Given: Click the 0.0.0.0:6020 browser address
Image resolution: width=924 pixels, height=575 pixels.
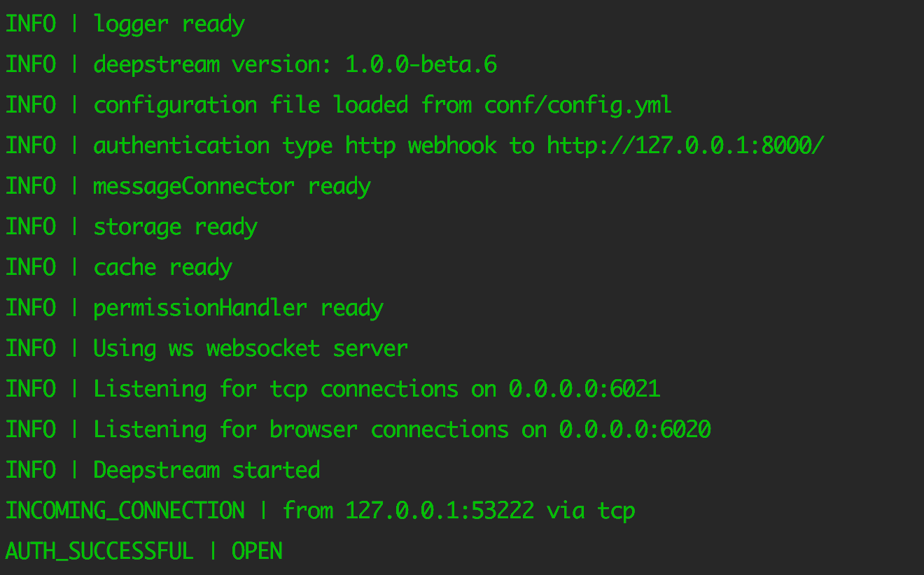Looking at the screenshot, I should coord(635,430).
